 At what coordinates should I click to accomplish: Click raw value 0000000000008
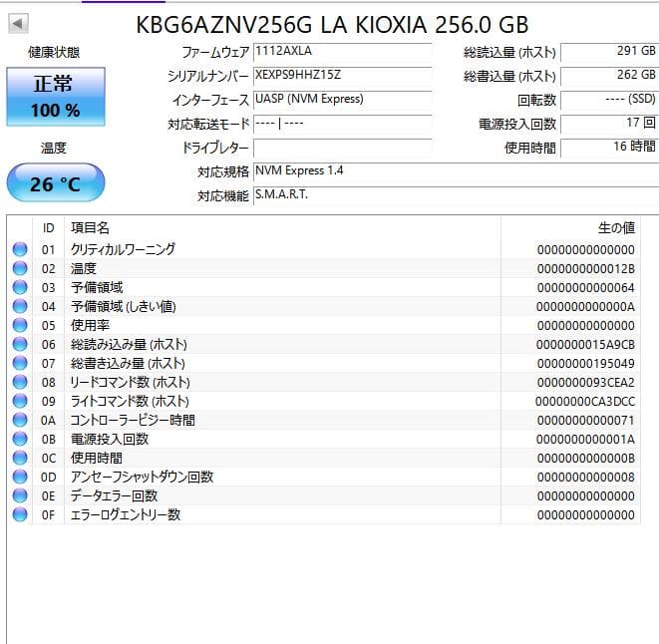pos(586,477)
